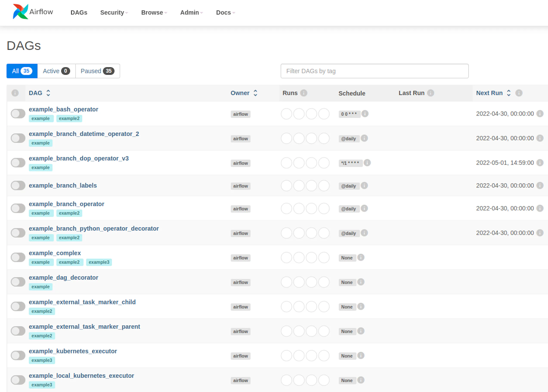Enable the example_kubernetes_executor DAG switch
This screenshot has width=548, height=392.
[x=18, y=355]
